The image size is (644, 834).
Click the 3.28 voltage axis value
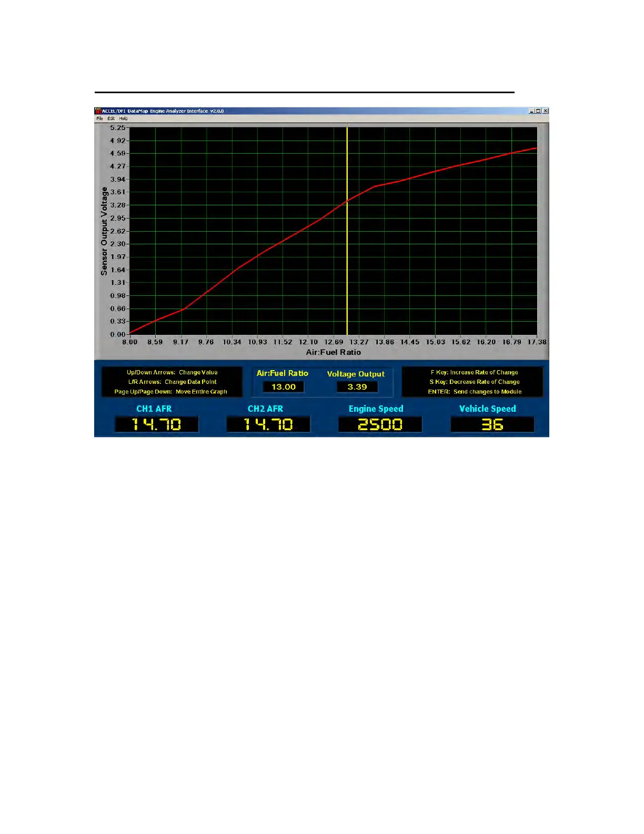(x=118, y=205)
